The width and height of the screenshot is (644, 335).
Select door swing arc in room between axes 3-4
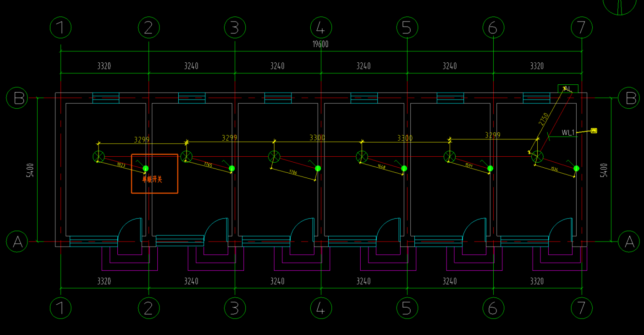[x=302, y=230]
